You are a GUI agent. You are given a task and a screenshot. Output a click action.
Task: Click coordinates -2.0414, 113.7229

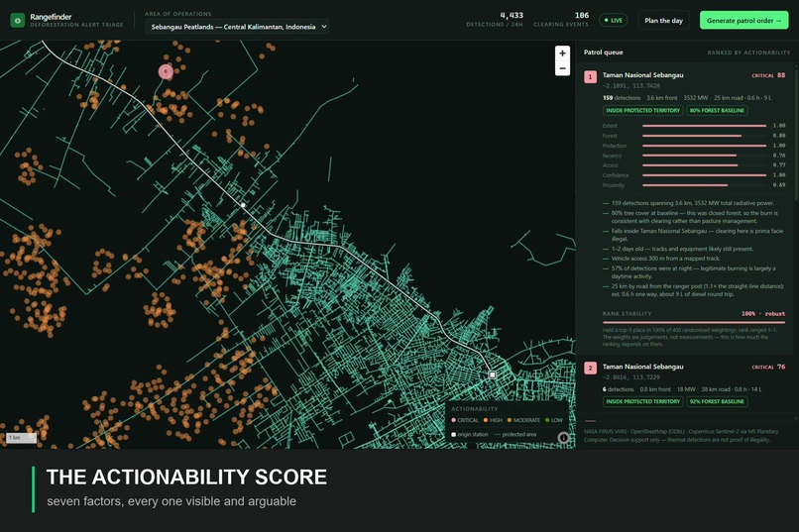[630, 377]
